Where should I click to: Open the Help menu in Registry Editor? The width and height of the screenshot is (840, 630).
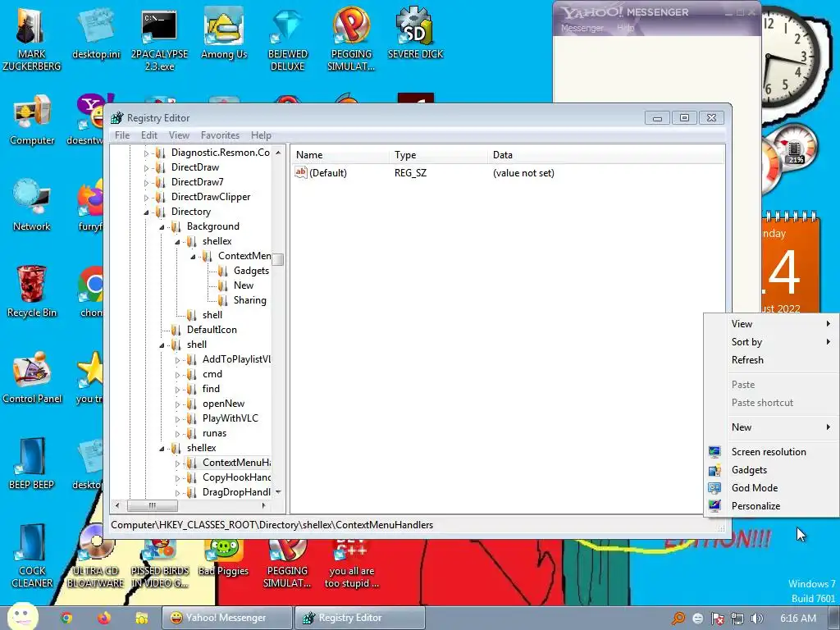pyautogui.click(x=261, y=135)
